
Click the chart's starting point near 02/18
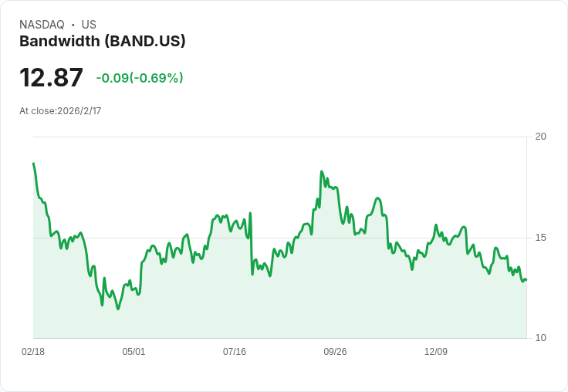34,164
